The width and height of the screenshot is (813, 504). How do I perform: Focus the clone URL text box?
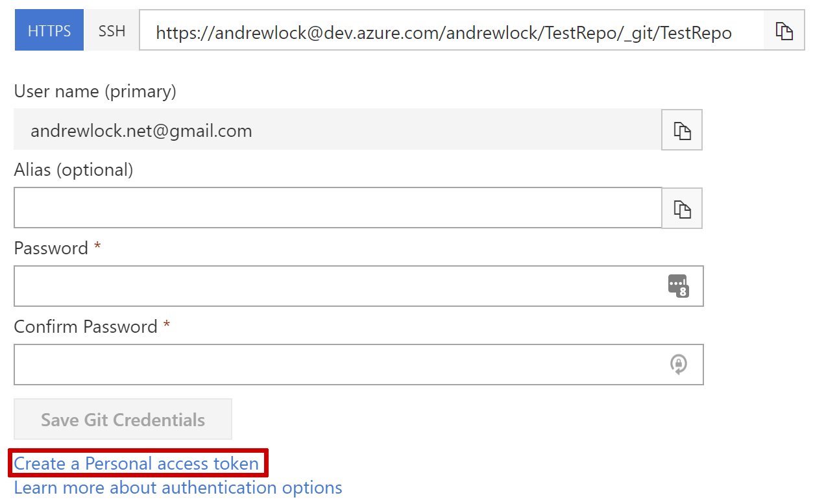452,30
